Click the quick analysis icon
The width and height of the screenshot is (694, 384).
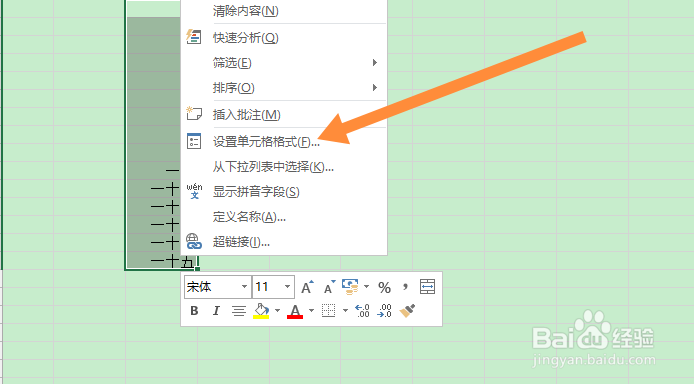[x=194, y=37]
